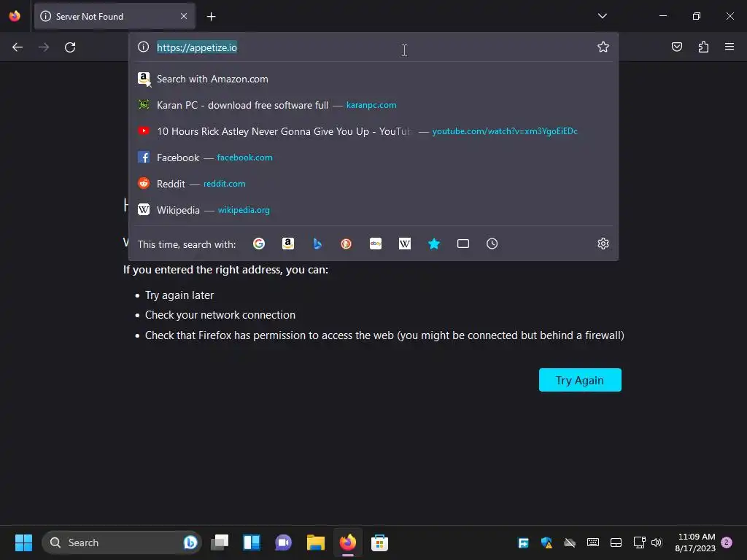Select the Server Not Found tab

(115, 16)
